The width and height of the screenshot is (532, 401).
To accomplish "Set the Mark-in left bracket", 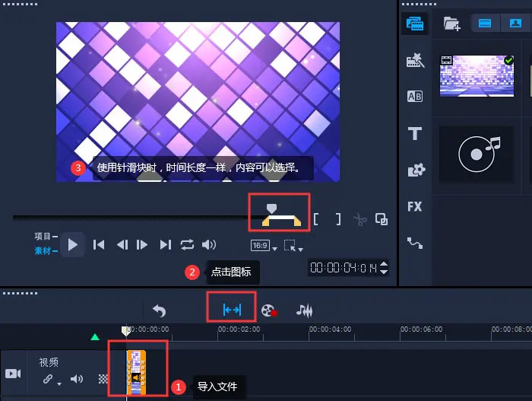I will pos(316,219).
